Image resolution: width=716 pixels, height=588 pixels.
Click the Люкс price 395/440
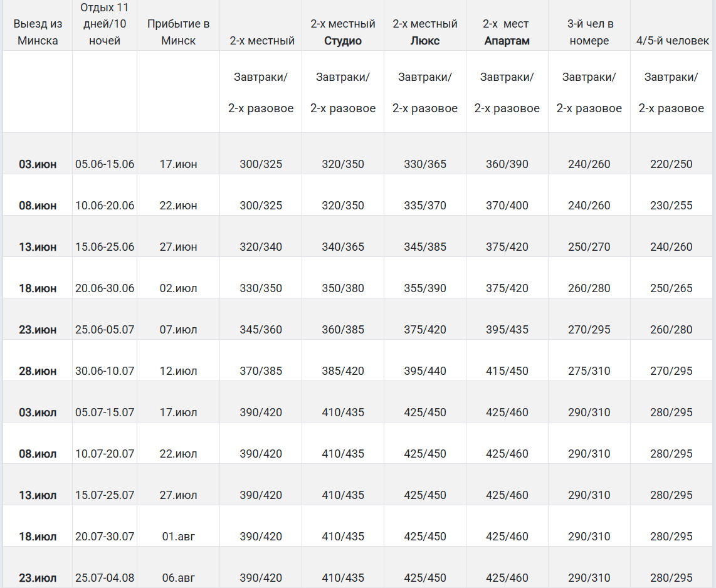pos(425,371)
